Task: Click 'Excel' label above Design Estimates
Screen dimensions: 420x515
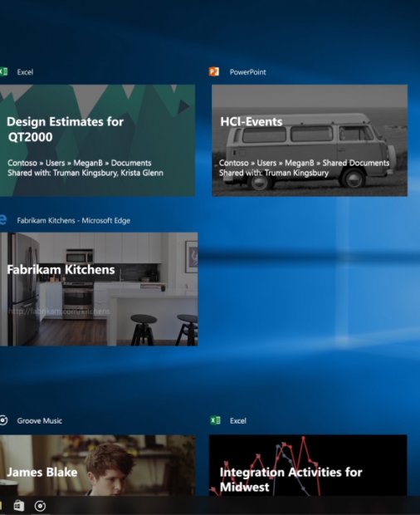Action: (25, 72)
